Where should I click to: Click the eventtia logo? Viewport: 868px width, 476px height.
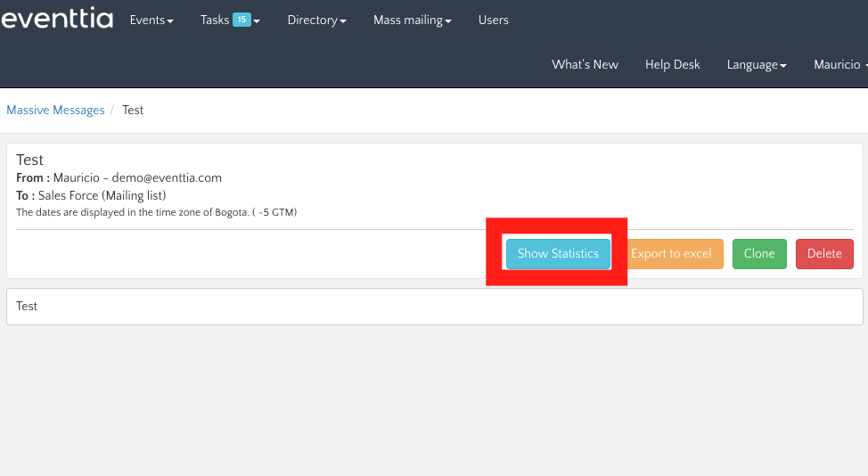57,20
